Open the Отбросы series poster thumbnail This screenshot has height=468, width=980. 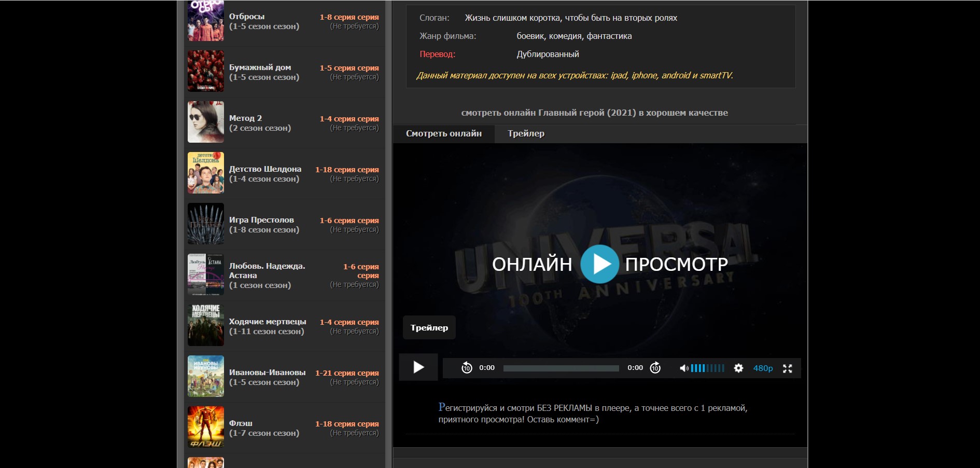click(x=206, y=21)
